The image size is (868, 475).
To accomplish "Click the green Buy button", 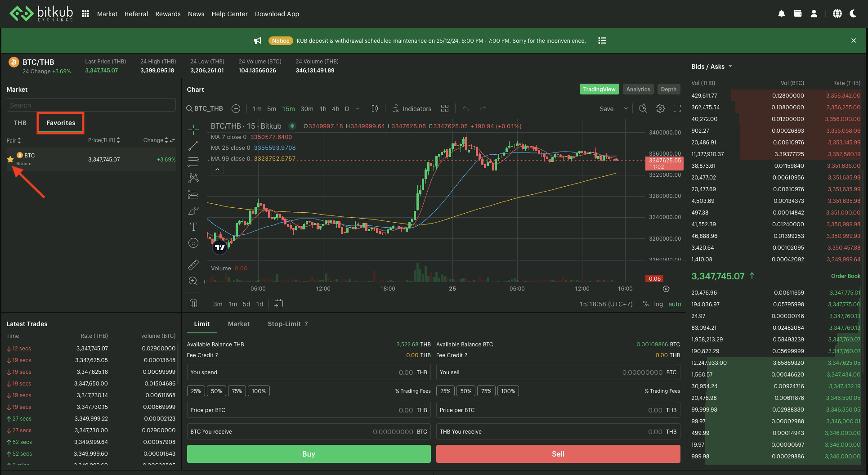I will (309, 454).
